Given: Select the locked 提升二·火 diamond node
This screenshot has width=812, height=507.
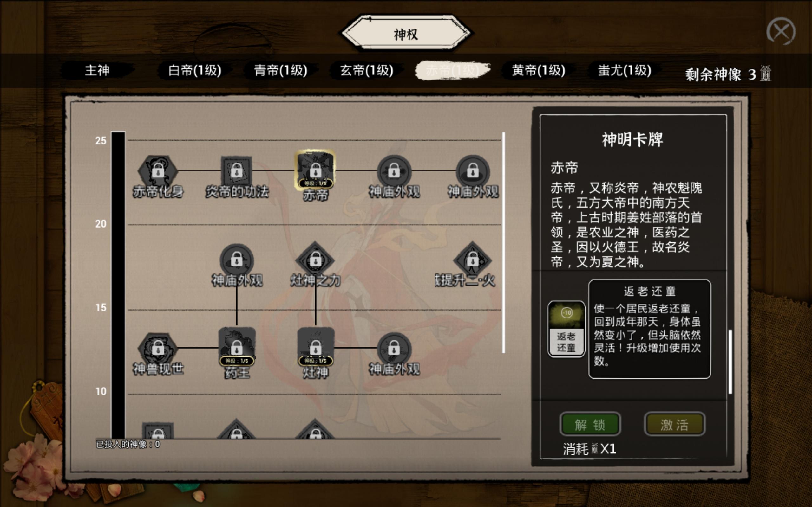Looking at the screenshot, I should (x=472, y=260).
